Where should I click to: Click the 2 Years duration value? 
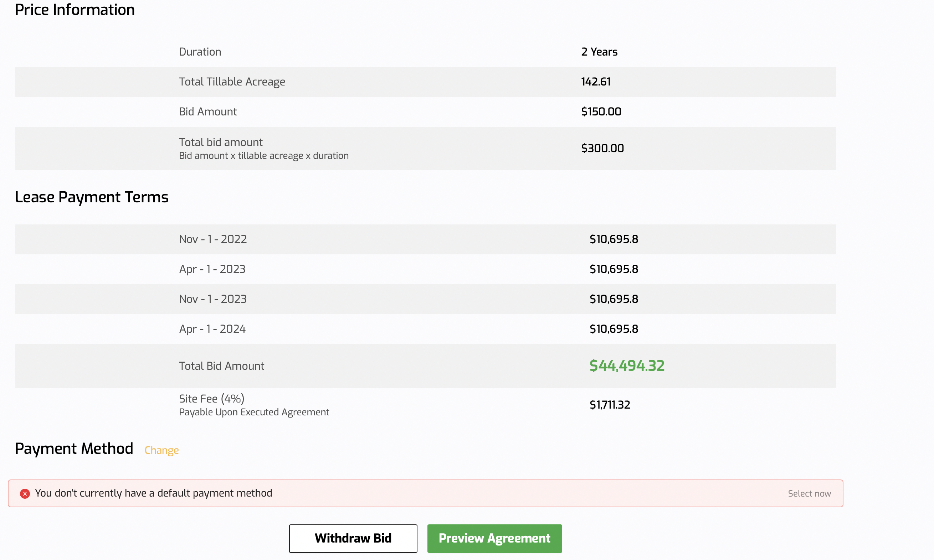point(599,52)
